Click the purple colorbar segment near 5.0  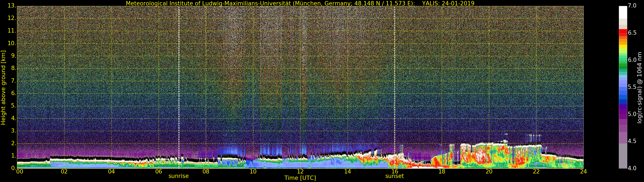click(x=623, y=114)
